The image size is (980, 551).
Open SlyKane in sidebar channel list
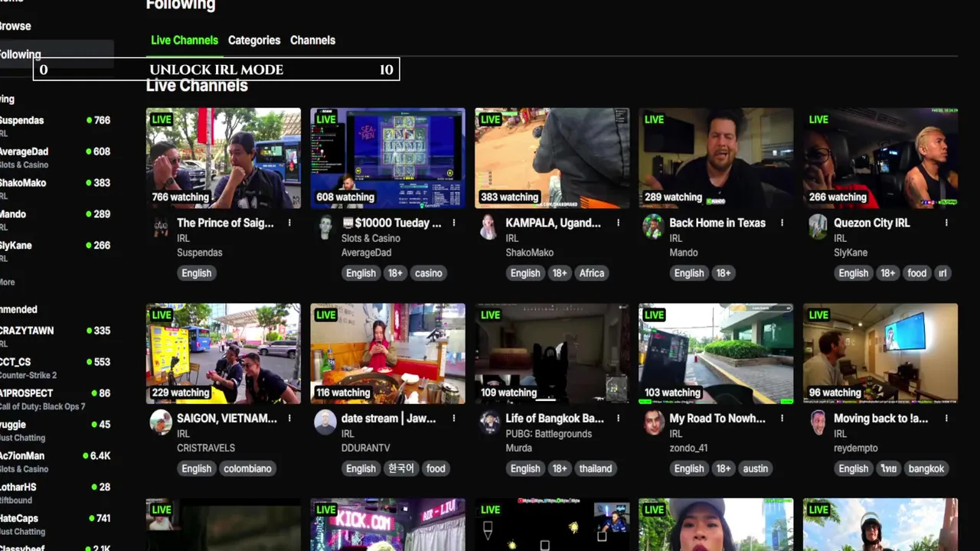coord(55,251)
